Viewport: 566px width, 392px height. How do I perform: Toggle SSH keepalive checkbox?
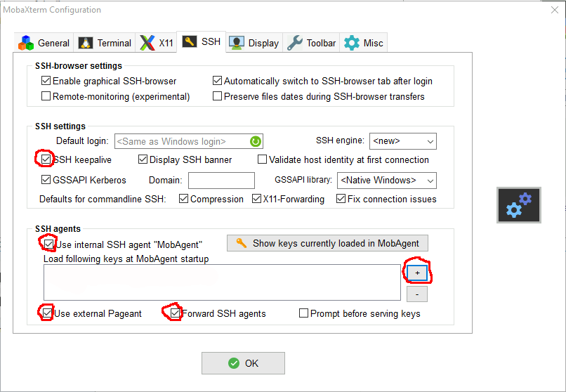(x=46, y=159)
